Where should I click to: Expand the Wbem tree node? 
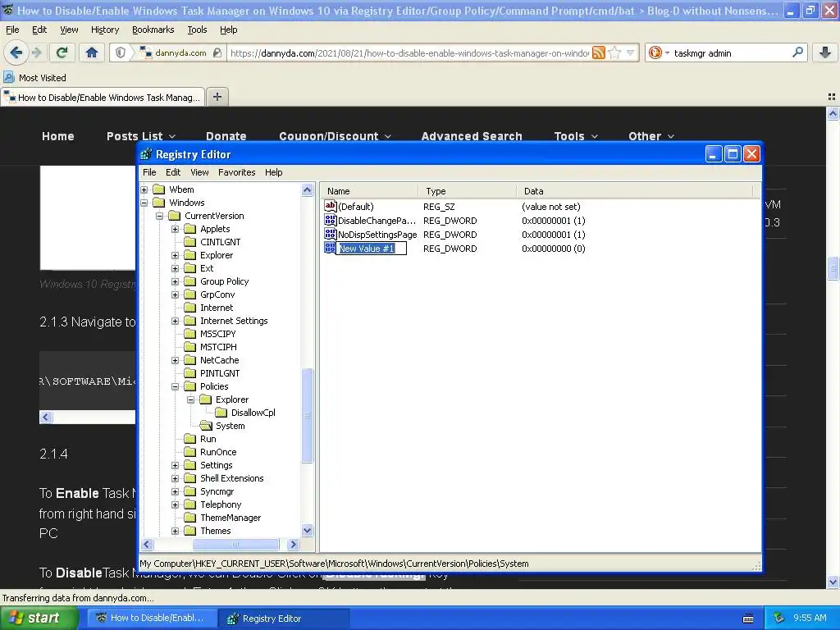point(144,189)
